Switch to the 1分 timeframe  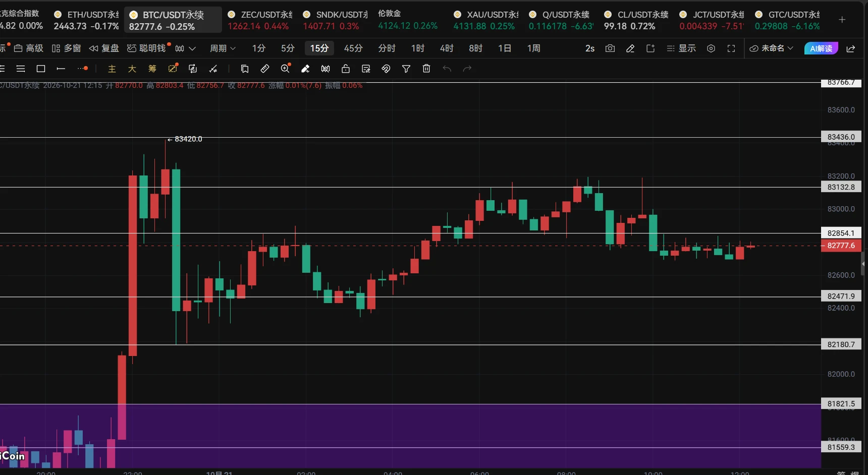259,48
